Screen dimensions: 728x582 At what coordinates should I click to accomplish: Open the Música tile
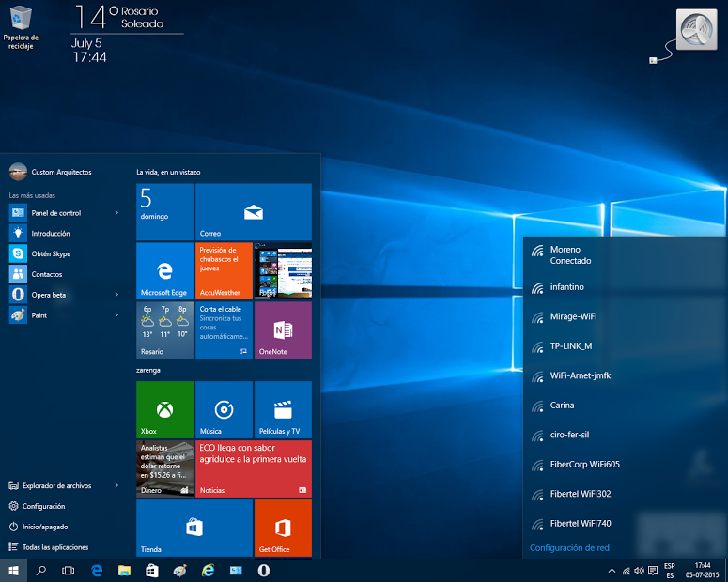[x=224, y=409]
